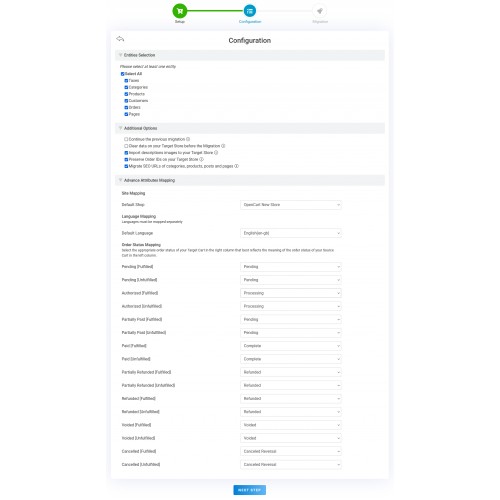Screen dimensions: 500x500
Task: Open info icon beside Clear data option
Action: [223, 146]
